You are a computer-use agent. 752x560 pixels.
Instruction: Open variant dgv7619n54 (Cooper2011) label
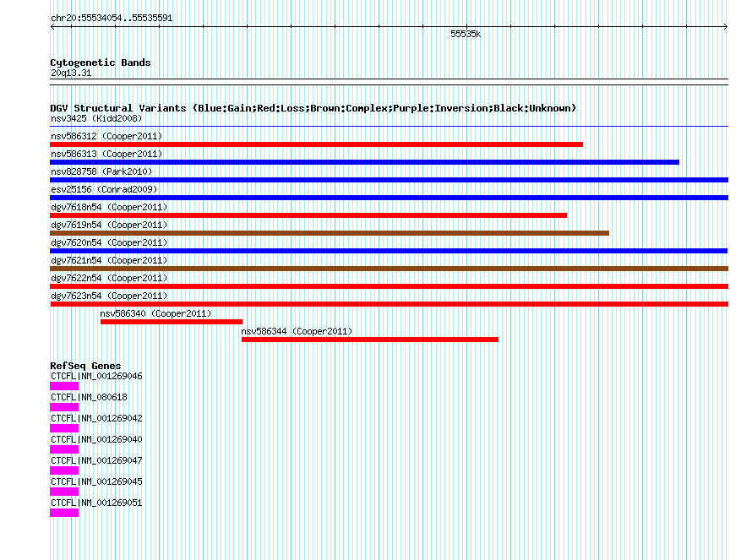point(109,225)
